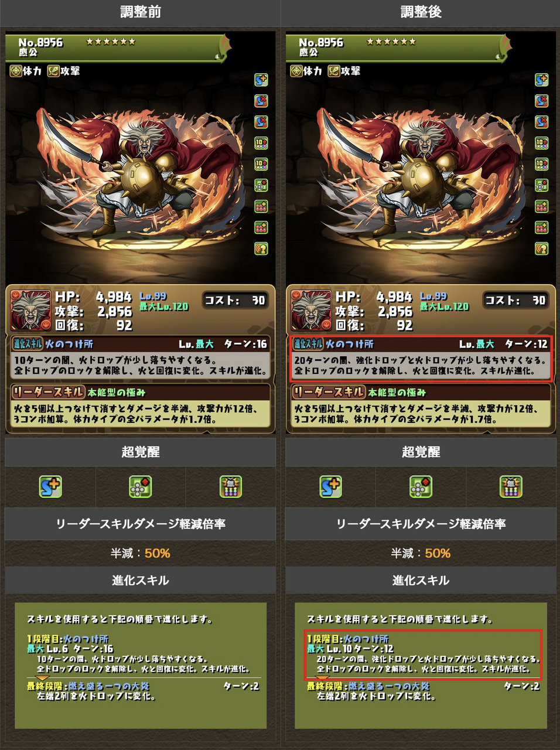The image size is (560, 750).
Task: Tap the void damage piercing super awakening under 調整後
Action: pos(511,486)
